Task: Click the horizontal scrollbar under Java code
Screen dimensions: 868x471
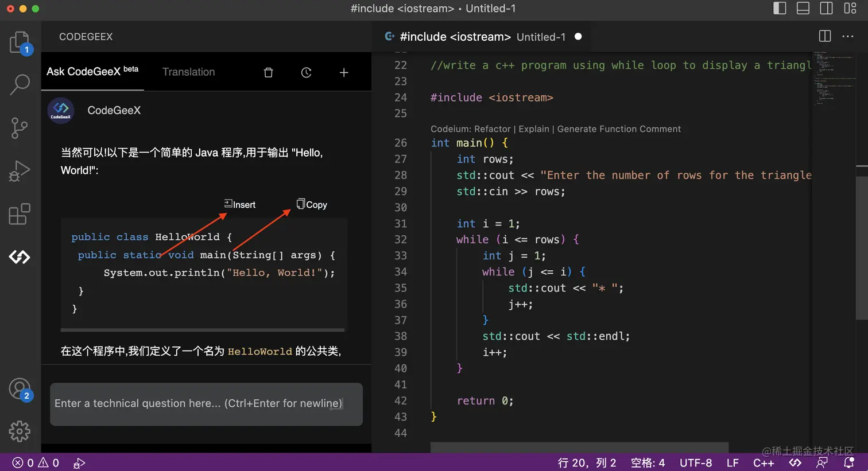Action: point(203,330)
